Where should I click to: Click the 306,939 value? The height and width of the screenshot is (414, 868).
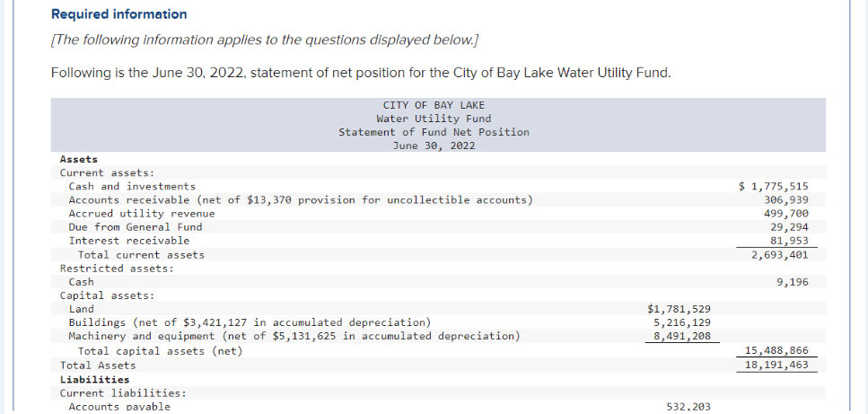pos(786,199)
